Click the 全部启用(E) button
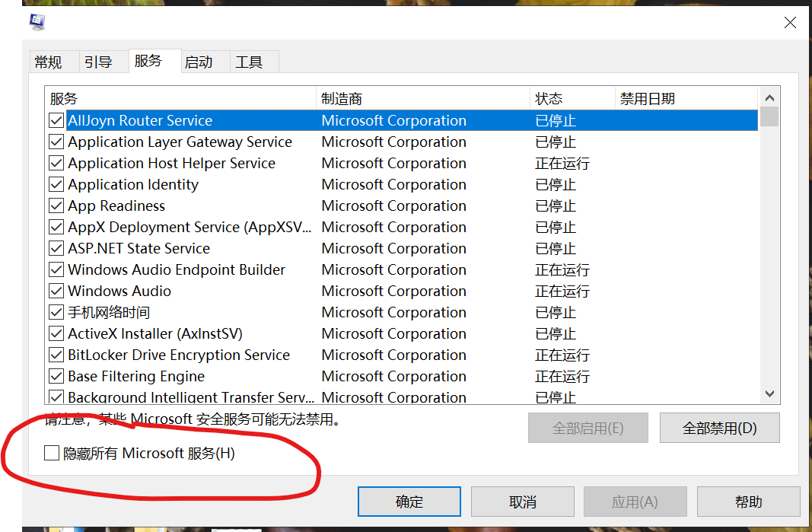Screen dimensions: 812x532 click(588, 428)
